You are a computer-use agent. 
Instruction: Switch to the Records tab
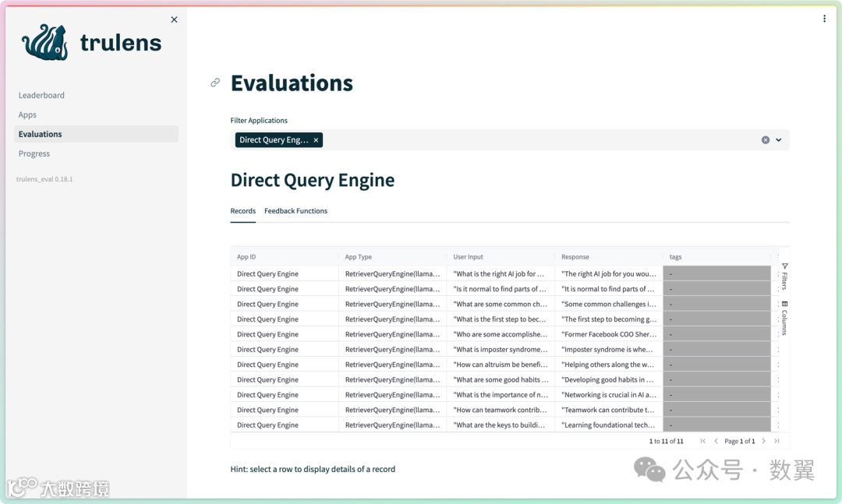(x=242, y=211)
